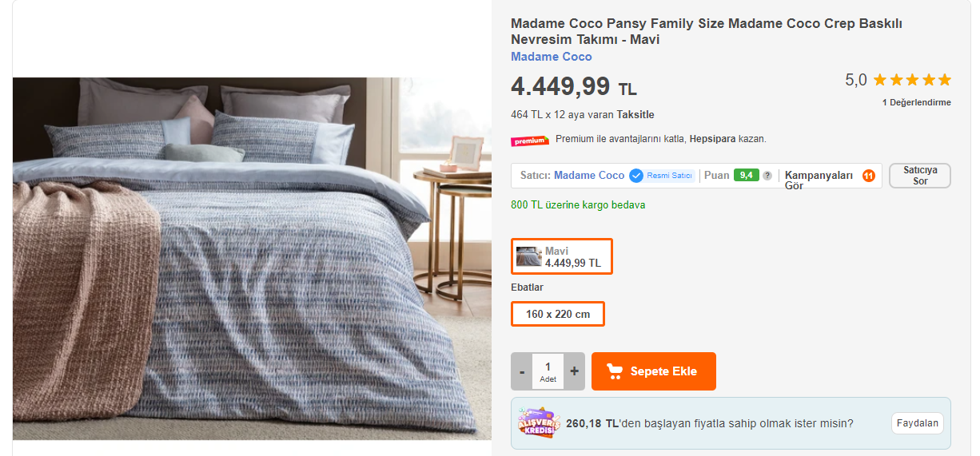This screenshot has height=456, width=980.
Task: View the 1 Değerlendirme reviews link
Action: click(x=916, y=102)
